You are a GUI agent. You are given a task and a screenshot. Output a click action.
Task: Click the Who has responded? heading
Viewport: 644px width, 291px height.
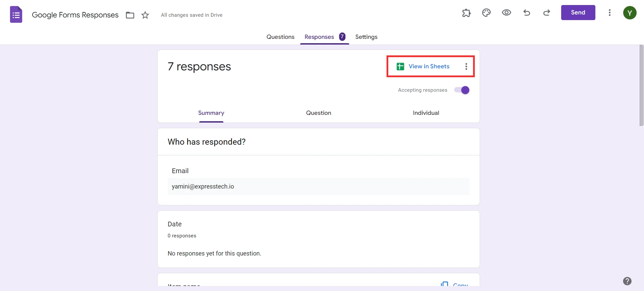pos(207,142)
